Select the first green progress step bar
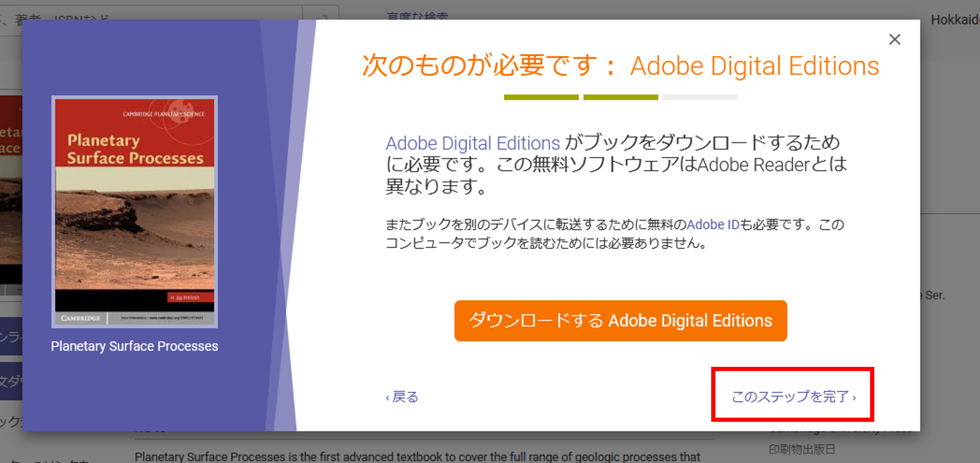This screenshot has height=463, width=980. point(541,97)
